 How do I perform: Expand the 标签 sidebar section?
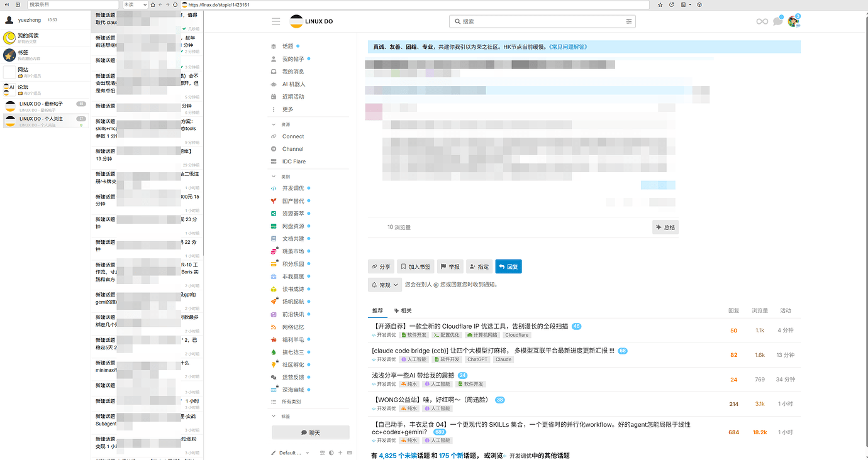coord(274,416)
